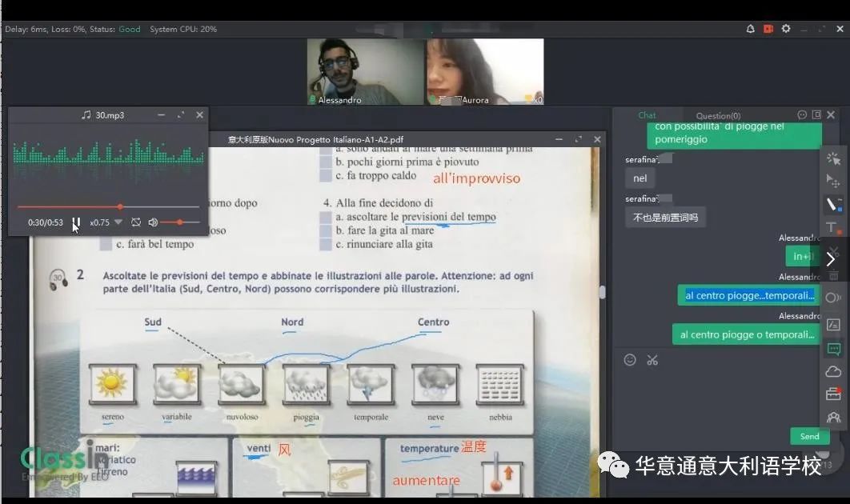
Task: Mute the audio player speaker
Action: pyautogui.click(x=153, y=222)
